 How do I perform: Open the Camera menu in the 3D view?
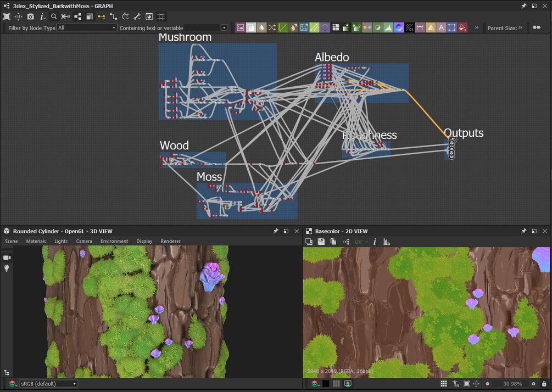tap(84, 241)
